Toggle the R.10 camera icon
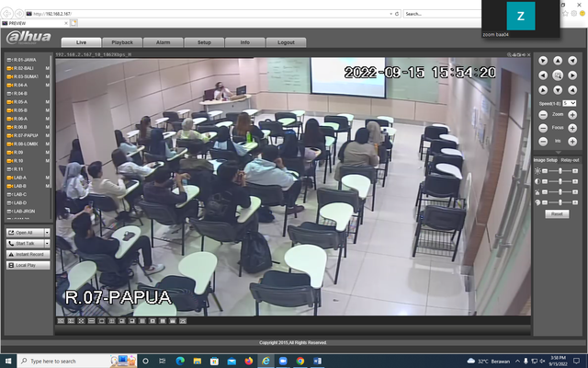588x368 pixels. (9, 161)
